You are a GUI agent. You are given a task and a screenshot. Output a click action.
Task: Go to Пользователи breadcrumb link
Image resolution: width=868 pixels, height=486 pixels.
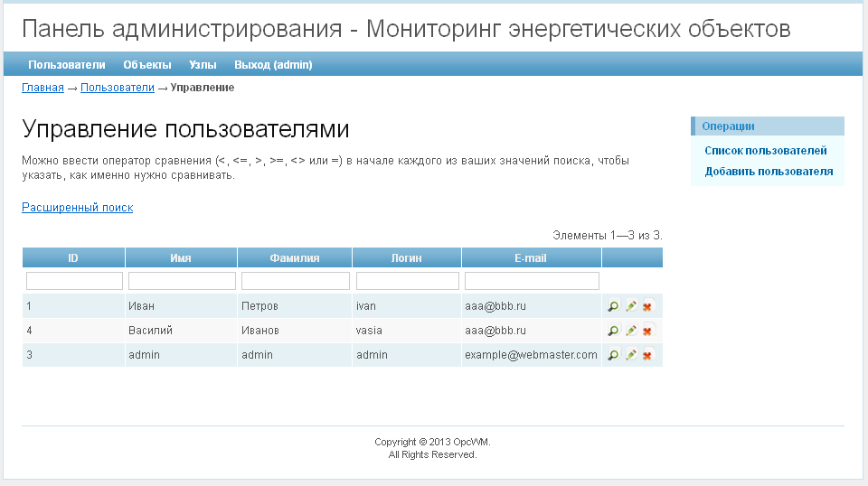(x=118, y=88)
